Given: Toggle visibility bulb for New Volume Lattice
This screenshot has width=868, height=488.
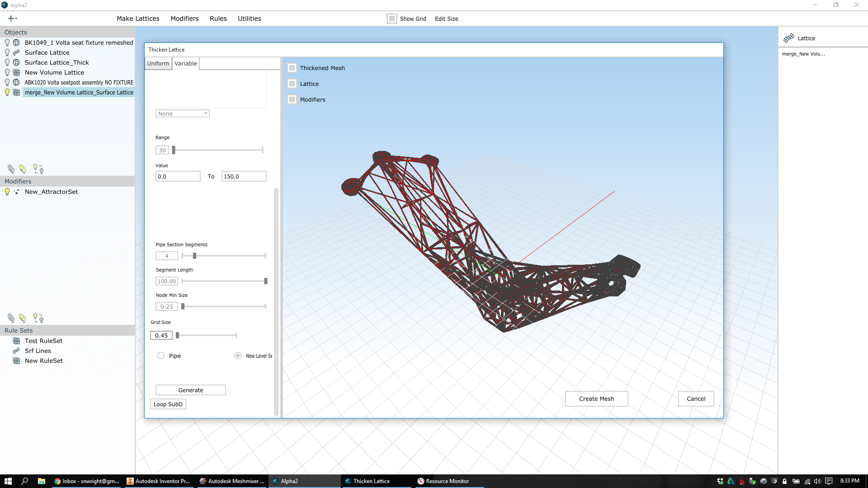Looking at the screenshot, I should click(7, 72).
